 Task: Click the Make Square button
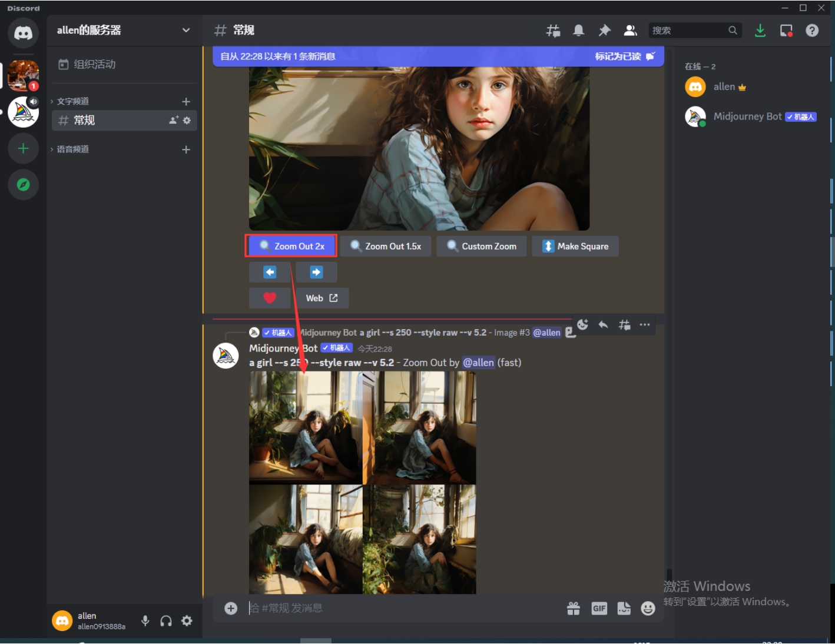tap(575, 246)
